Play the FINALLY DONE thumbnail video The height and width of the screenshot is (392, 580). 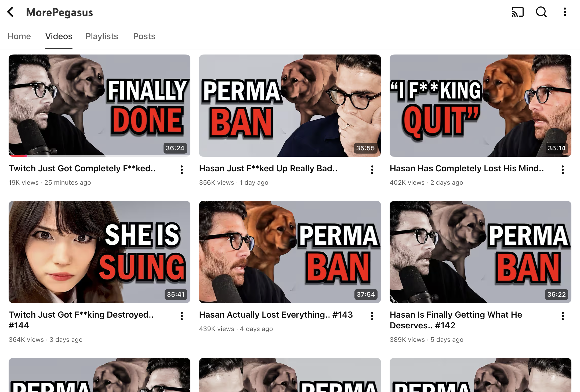[99, 105]
